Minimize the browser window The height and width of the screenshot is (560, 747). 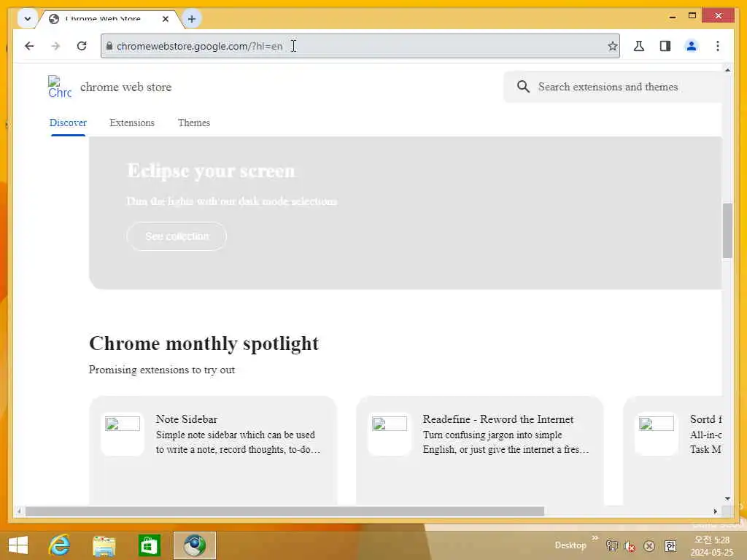click(x=672, y=16)
